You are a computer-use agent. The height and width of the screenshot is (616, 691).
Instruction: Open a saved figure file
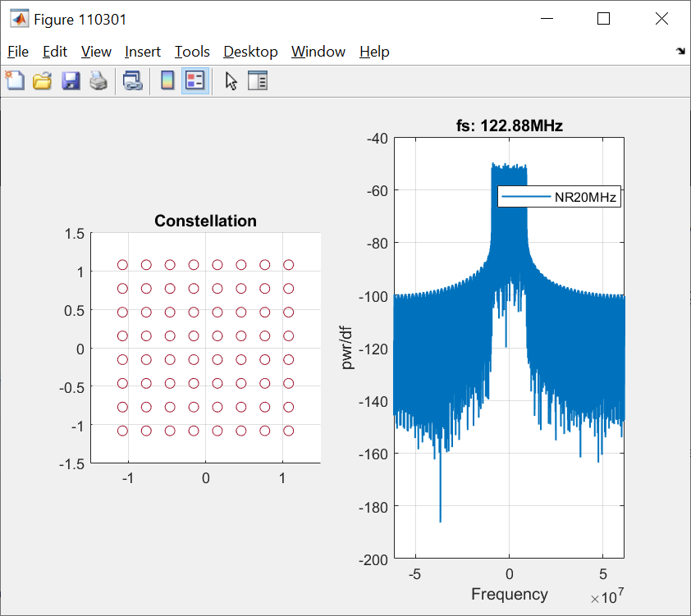coord(42,80)
